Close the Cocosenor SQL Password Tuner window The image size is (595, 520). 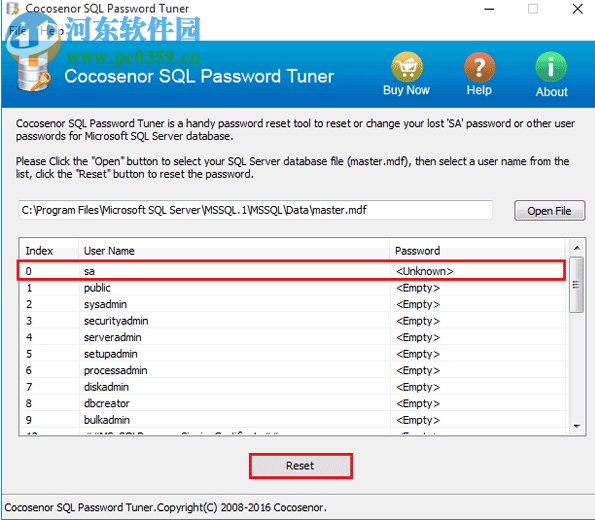(578, 9)
